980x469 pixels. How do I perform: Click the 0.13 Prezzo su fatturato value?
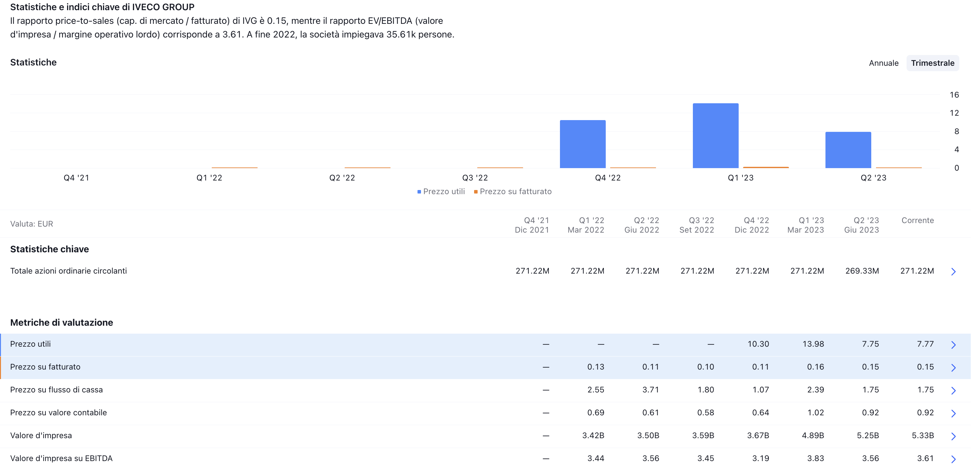point(596,367)
